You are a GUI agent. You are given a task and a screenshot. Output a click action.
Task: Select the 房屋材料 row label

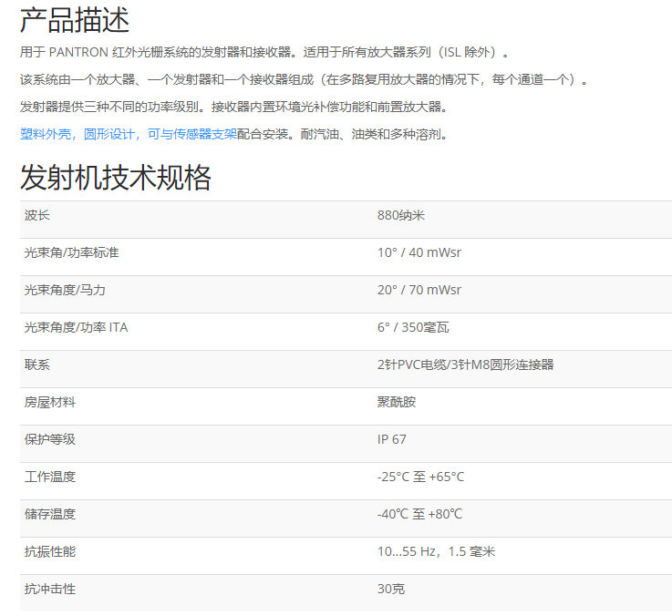tap(49, 402)
